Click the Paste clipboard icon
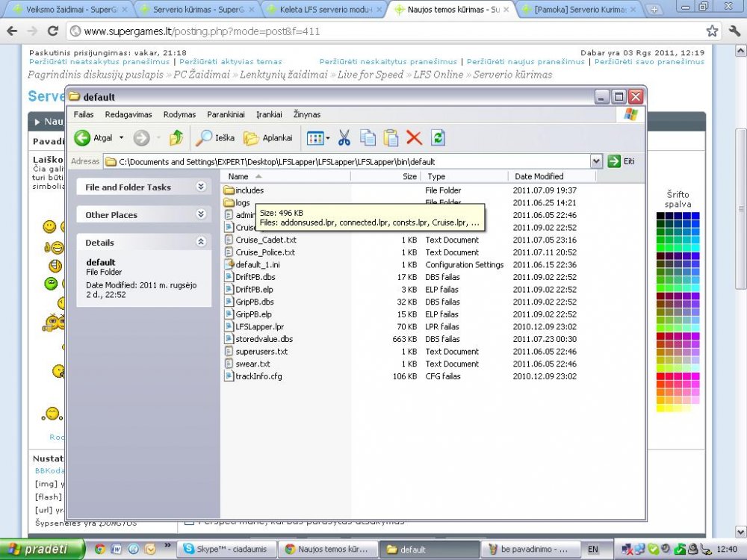 coord(391,138)
